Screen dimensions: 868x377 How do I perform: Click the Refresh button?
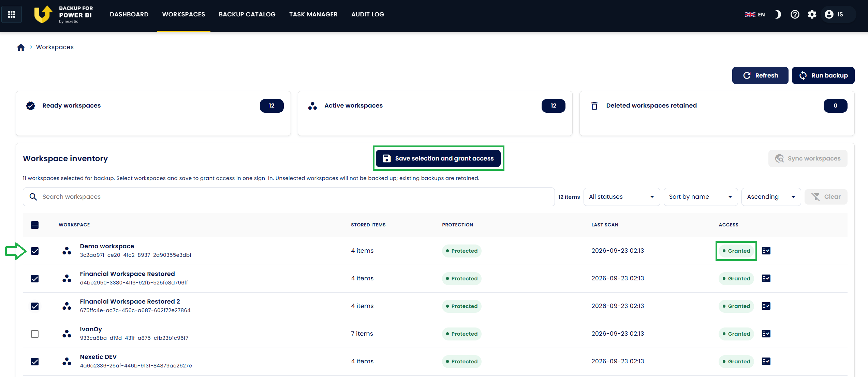tap(760, 75)
